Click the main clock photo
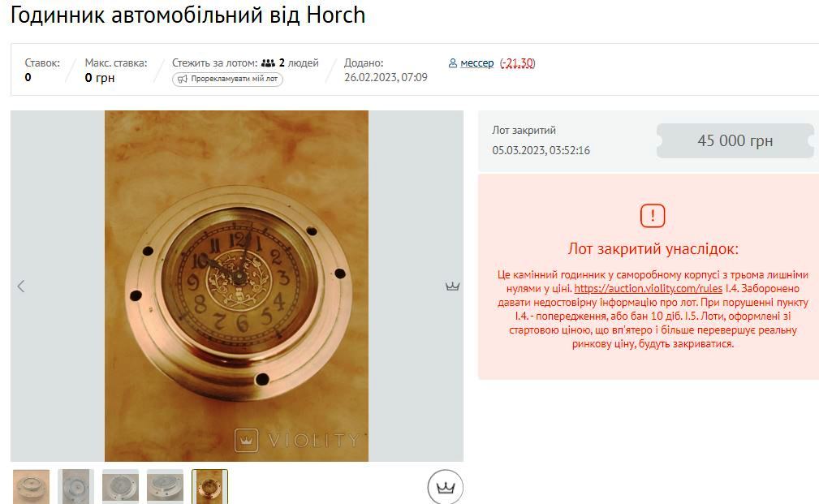Screen dimensions: 819x504 coord(237,286)
